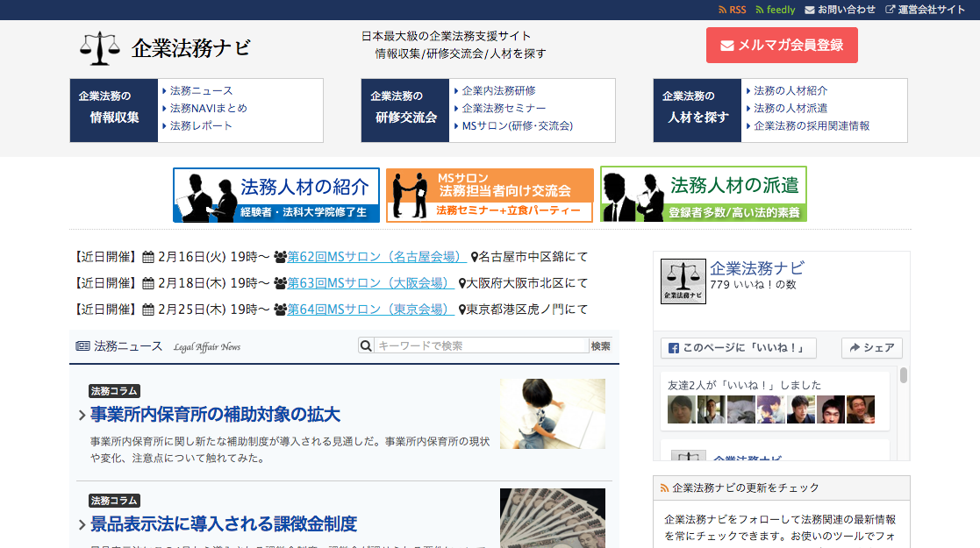Click the 検索 search button

(x=601, y=345)
